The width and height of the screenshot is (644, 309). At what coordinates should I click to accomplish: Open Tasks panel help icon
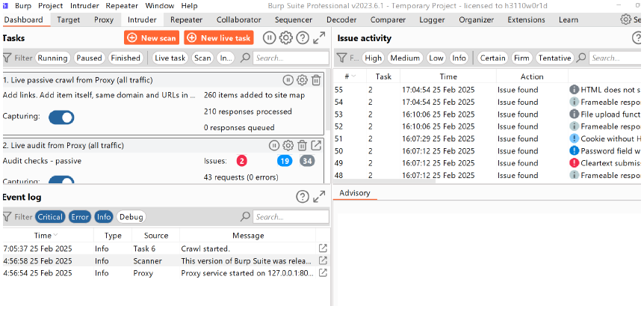coord(303,38)
